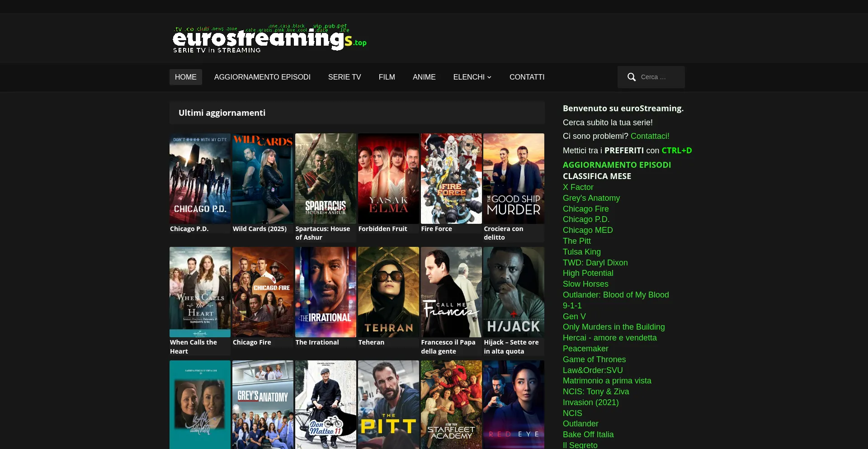The height and width of the screenshot is (449, 868).
Task: Open TWD: Daryl Dixon ranking link
Action: [595, 263]
